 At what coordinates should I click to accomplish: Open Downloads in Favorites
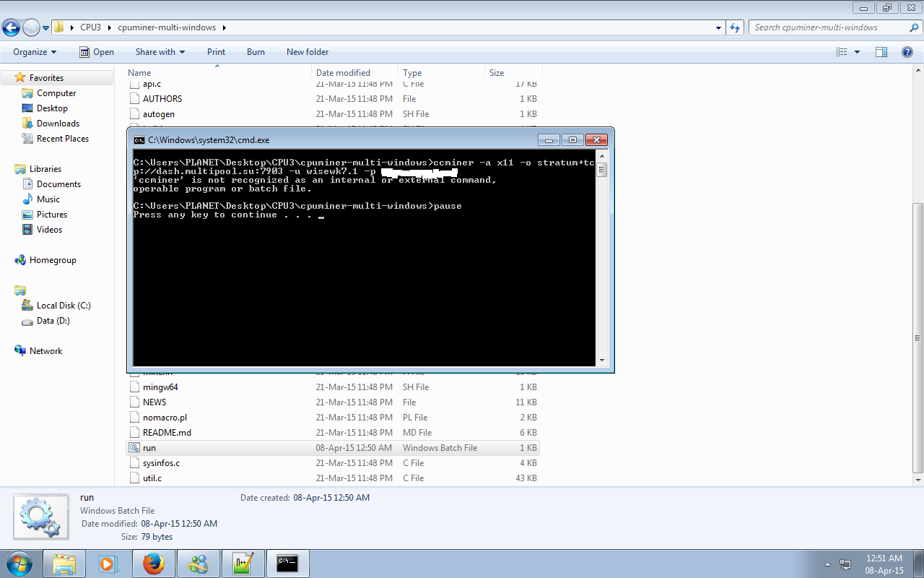click(x=58, y=124)
